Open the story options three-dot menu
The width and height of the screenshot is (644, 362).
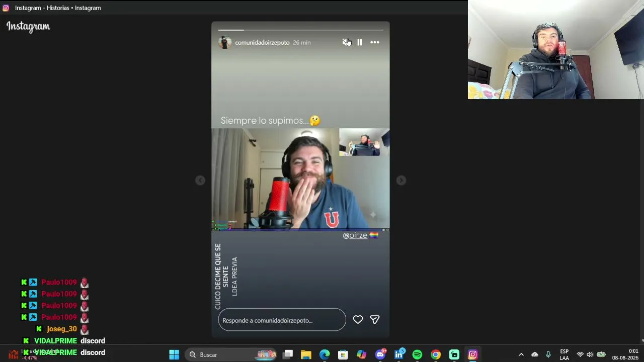pos(375,42)
